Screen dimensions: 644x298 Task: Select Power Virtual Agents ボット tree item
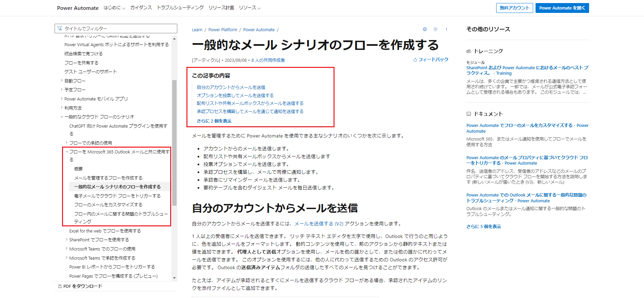coord(117,44)
